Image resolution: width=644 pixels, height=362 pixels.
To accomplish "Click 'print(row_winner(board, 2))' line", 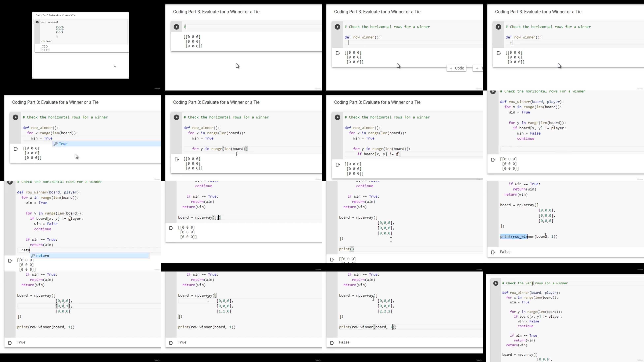I will click(368, 327).
